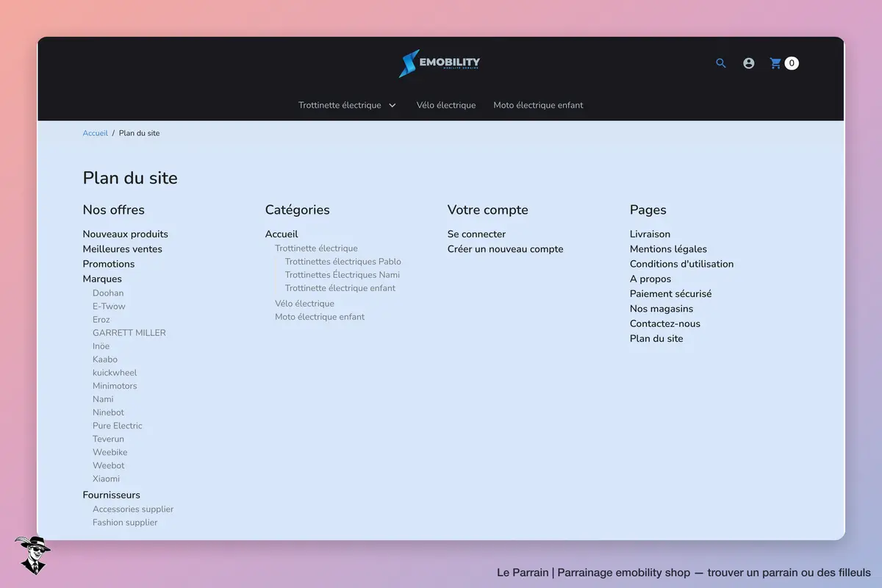Open the Xiaomi brand page
882x588 pixels.
coord(106,478)
